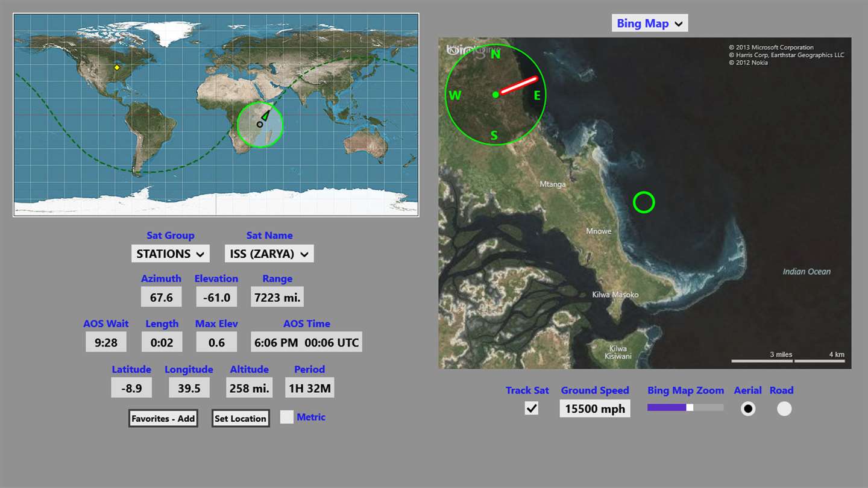
Task: Click the AOS Time value field
Action: tap(307, 343)
